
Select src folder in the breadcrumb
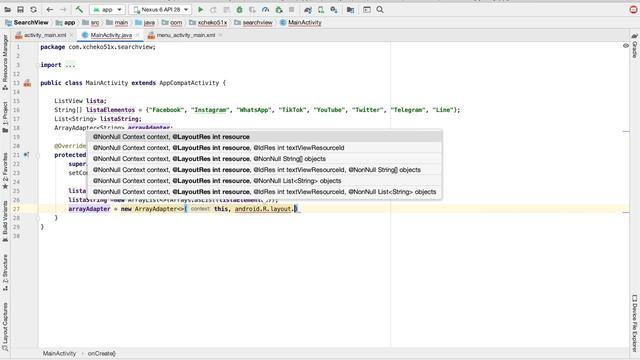click(x=91, y=22)
